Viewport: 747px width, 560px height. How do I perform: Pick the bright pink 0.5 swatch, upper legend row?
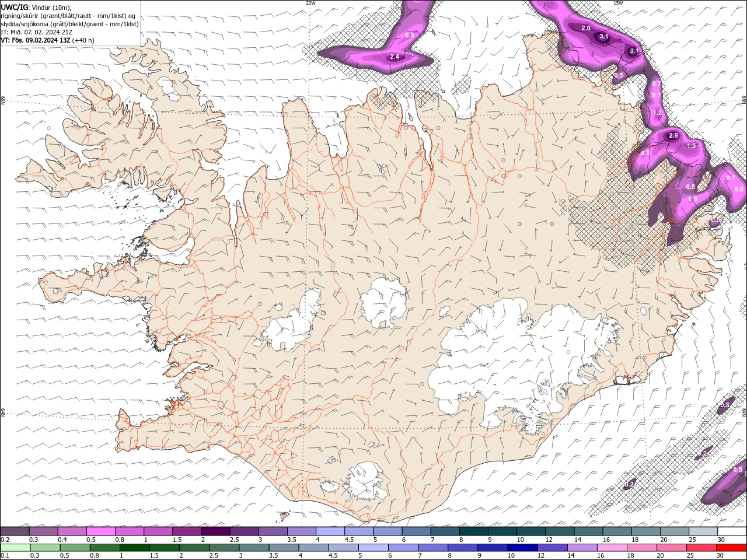pyautogui.click(x=100, y=531)
